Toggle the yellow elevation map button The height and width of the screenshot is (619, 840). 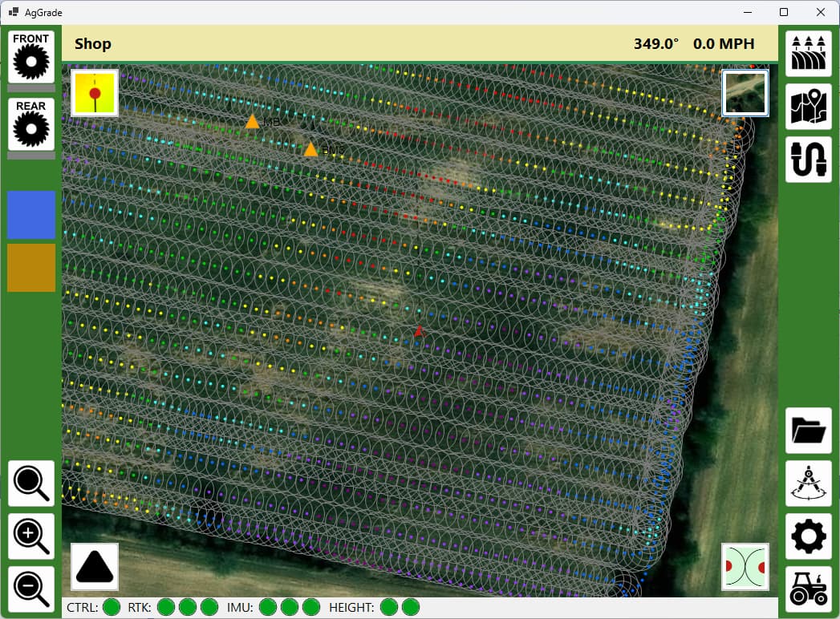(95, 93)
